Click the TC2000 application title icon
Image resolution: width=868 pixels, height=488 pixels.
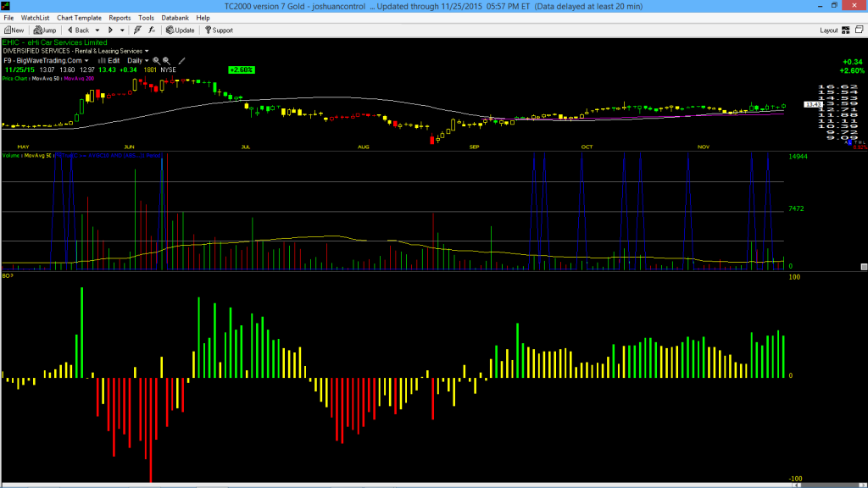[x=6, y=6]
